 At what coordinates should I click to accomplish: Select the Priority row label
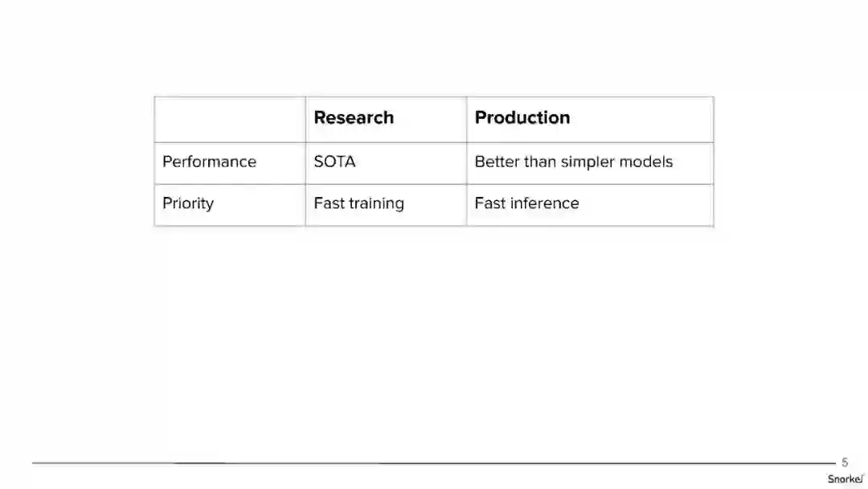click(188, 203)
